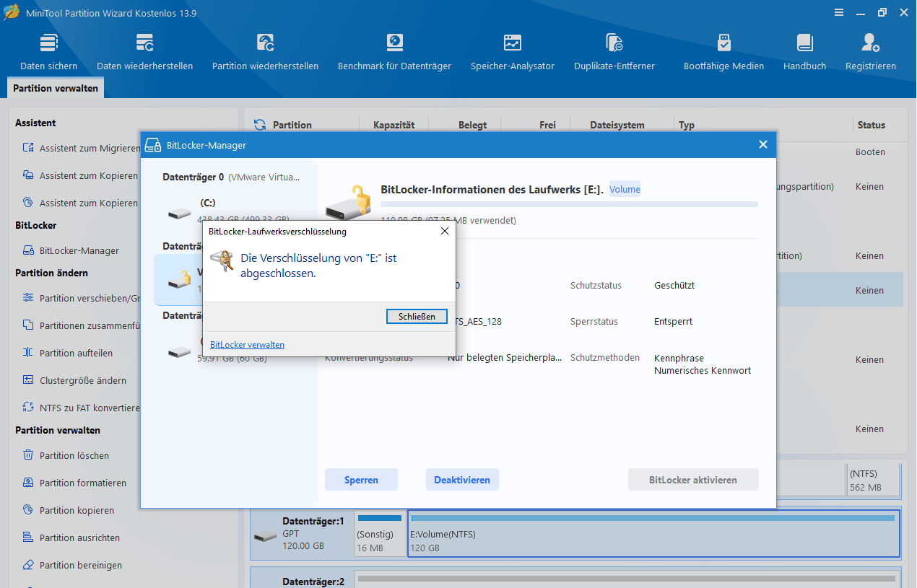Sort by Dateisystem column header
This screenshot has height=588, width=917.
(x=617, y=125)
